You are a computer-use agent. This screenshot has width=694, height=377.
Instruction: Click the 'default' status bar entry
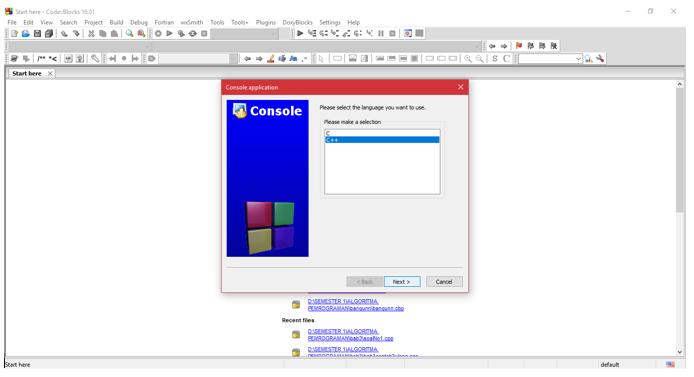coord(609,365)
